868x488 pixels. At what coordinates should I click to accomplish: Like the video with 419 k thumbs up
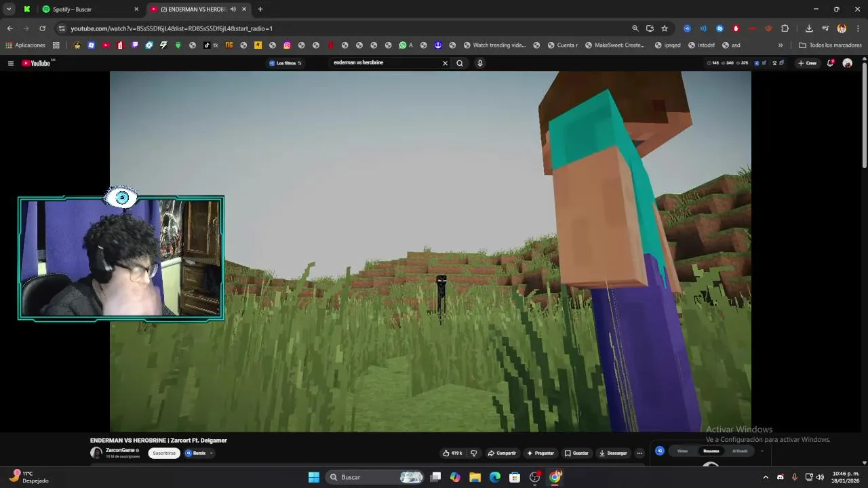click(x=452, y=453)
